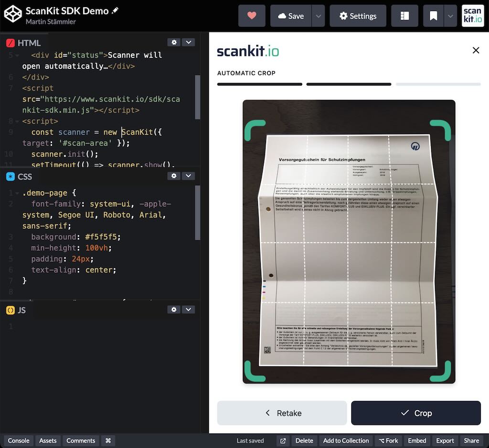Click the heart icon to like this Pen
This screenshot has width=489, height=448.
[x=252, y=15]
